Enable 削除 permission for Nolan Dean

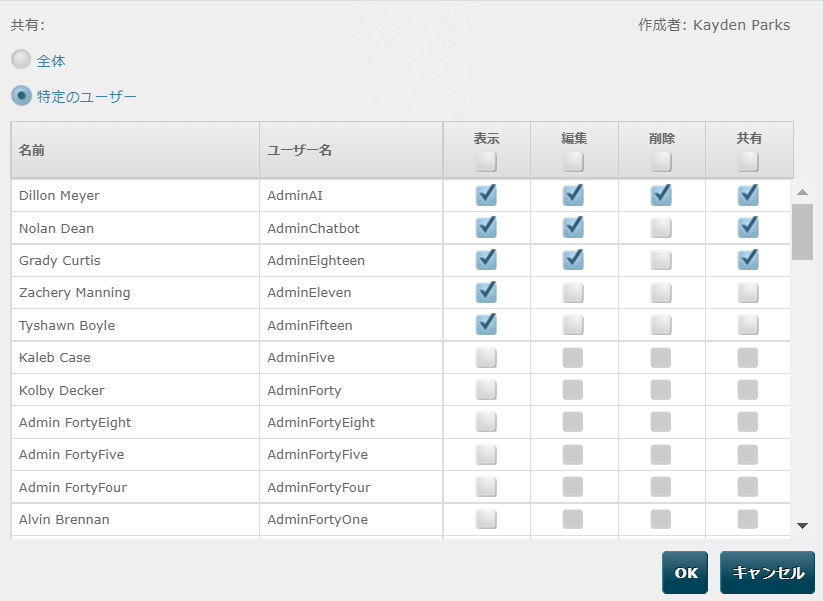pyautogui.click(x=661, y=228)
